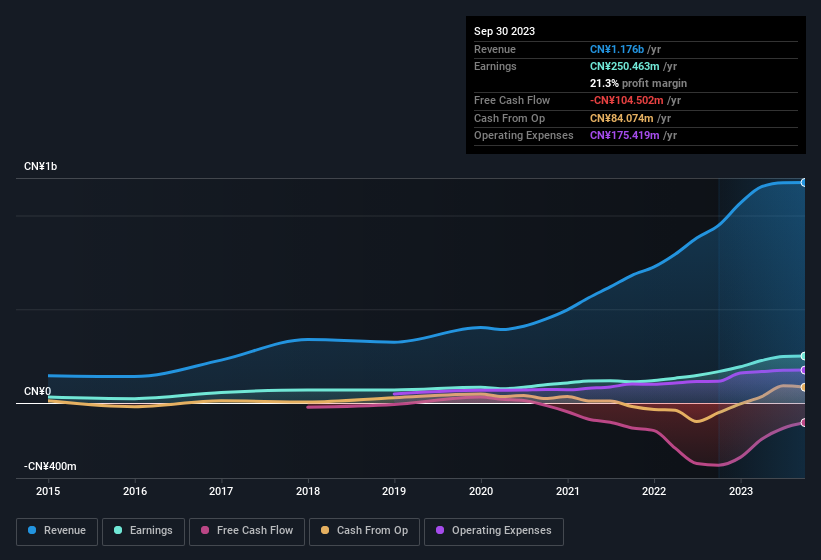Click the Earnings line endpoint marker
821x560 pixels.
pyautogui.click(x=804, y=356)
